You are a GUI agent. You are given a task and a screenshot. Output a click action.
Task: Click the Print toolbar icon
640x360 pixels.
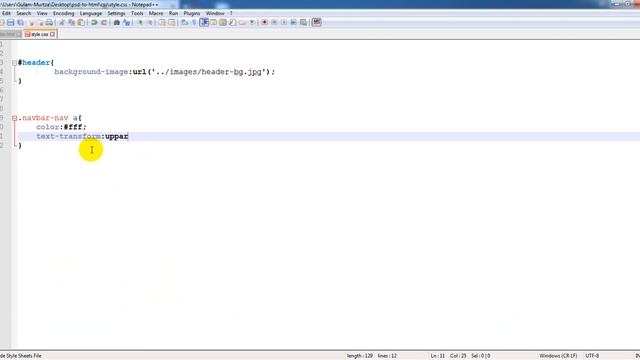(49, 22)
